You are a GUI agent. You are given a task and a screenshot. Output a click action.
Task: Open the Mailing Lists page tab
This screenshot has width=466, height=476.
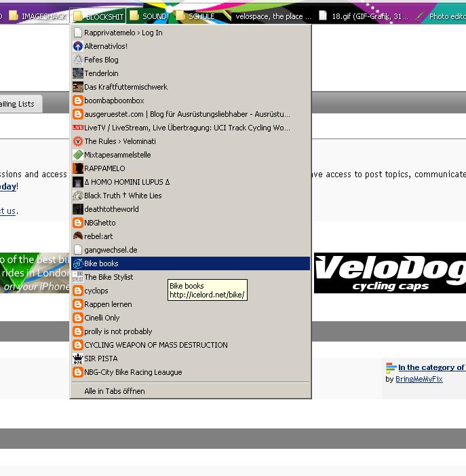tap(18, 104)
